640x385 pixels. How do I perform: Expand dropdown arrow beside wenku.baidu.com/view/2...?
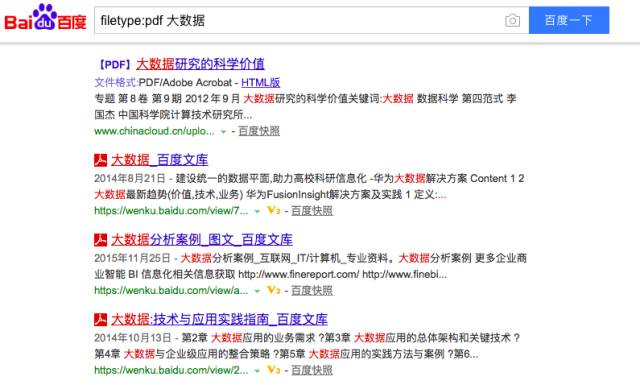click(x=257, y=371)
